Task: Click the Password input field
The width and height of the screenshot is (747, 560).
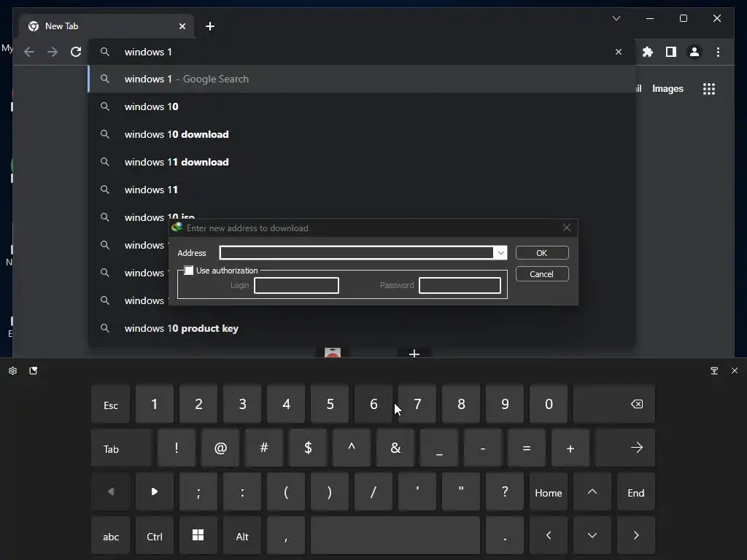Action: (x=460, y=286)
